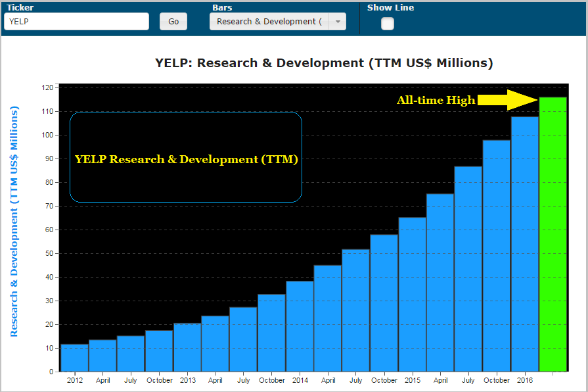
Task: Click the blue bar above July 2013
Action: [243, 339]
